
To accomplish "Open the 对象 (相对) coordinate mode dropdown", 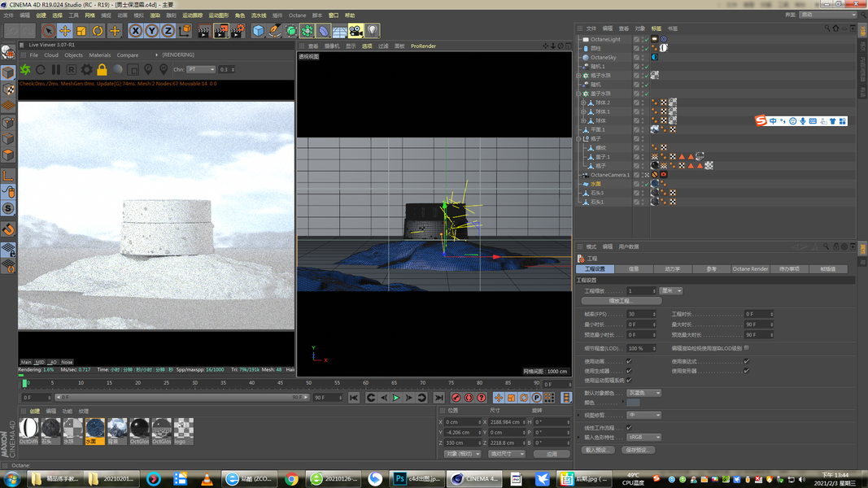I will (x=462, y=454).
